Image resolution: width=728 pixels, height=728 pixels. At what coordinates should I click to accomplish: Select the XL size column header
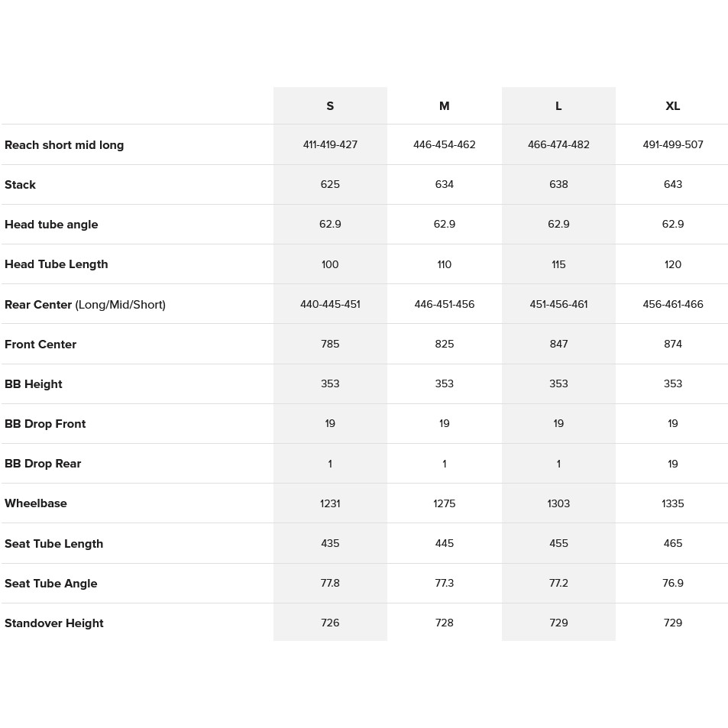point(673,106)
